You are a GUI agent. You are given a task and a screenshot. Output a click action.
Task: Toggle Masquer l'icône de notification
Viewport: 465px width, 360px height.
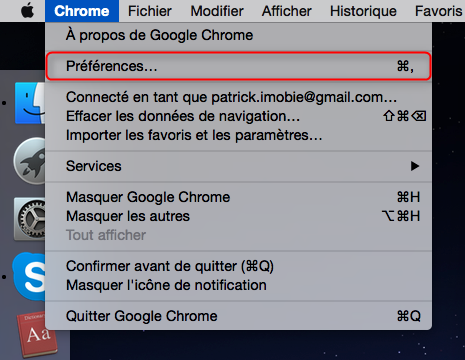point(238,285)
